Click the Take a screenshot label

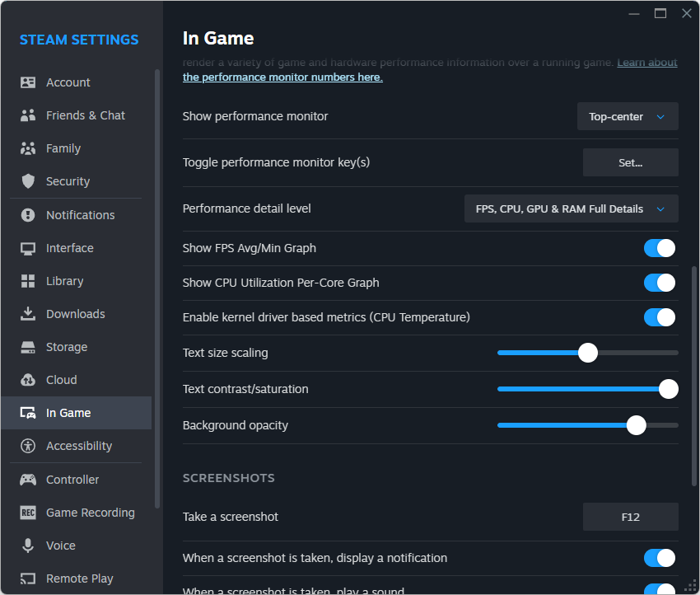[231, 517]
